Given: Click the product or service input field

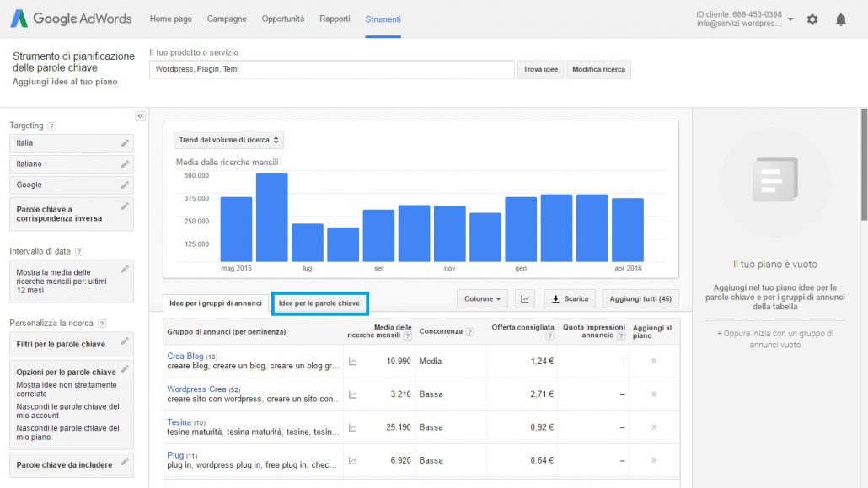Looking at the screenshot, I should click(x=331, y=69).
